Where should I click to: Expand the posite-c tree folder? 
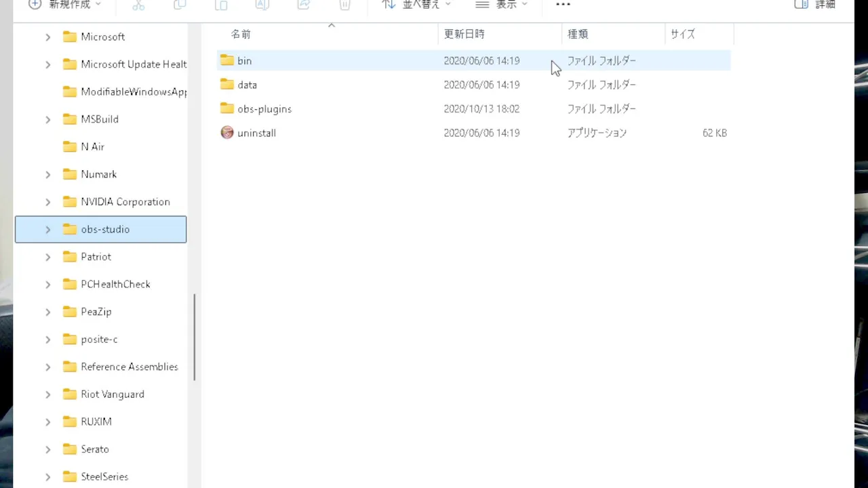click(47, 339)
